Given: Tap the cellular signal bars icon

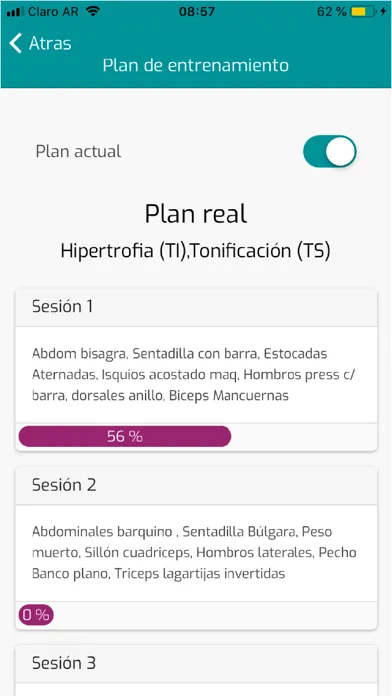Looking at the screenshot, I should click(x=16, y=12).
